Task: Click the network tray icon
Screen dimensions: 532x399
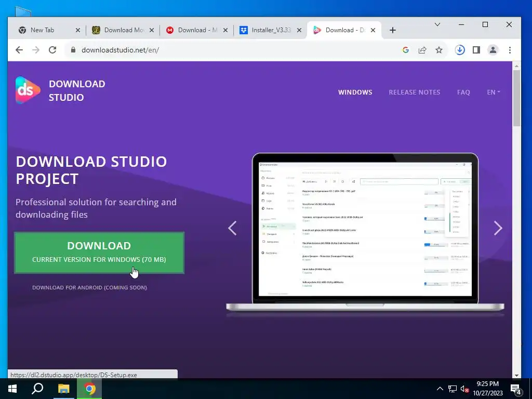Action: click(453, 389)
